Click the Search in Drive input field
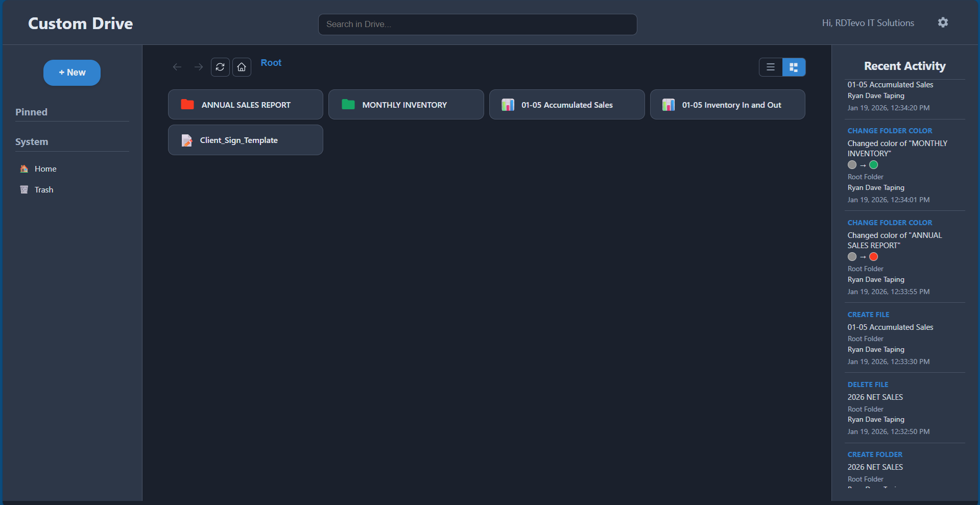980x505 pixels. point(477,24)
